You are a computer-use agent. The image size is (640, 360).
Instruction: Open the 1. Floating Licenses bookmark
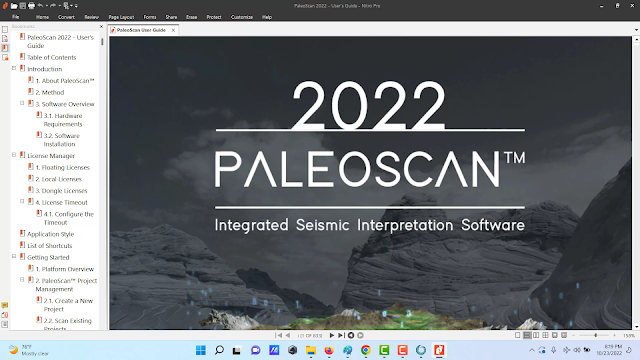click(62, 167)
